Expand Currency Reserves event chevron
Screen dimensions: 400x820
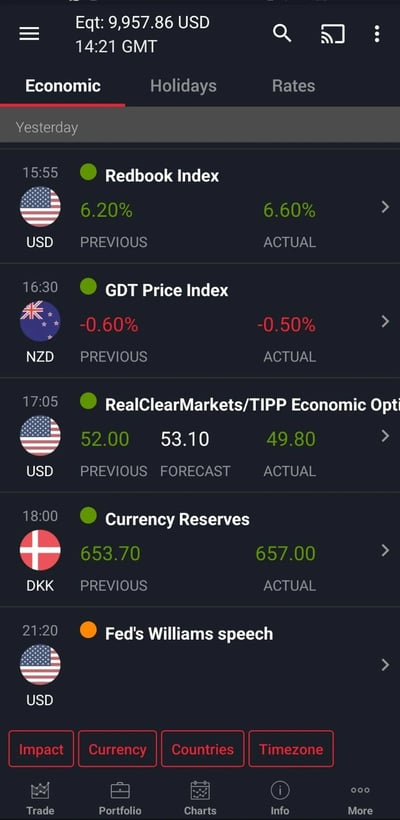pos(385,550)
